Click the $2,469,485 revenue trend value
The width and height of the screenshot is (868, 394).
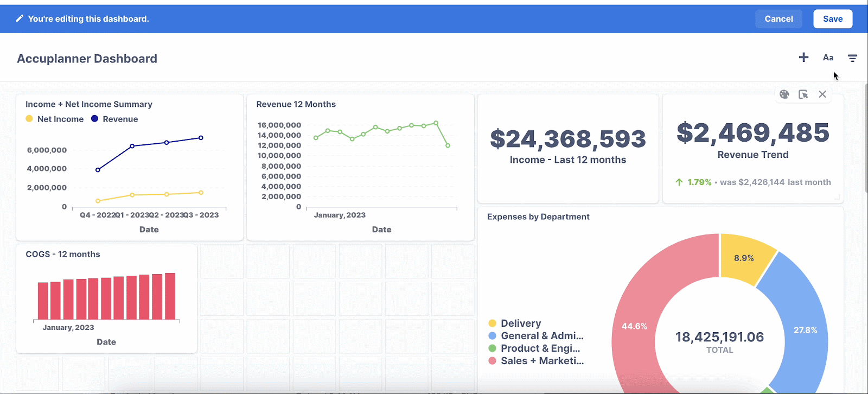(753, 132)
